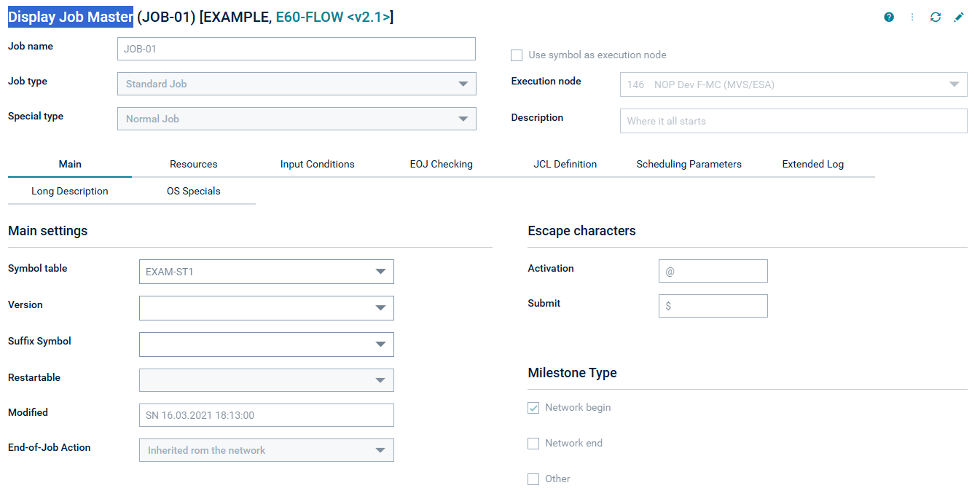Expand the Execution node dropdown

click(x=793, y=84)
